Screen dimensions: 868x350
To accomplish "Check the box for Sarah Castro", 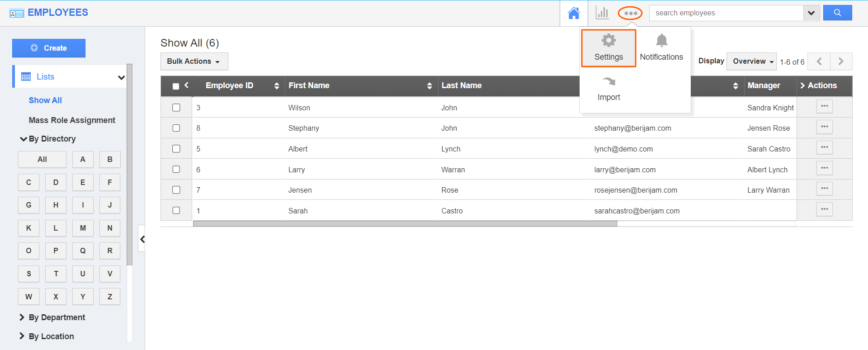I will tap(176, 210).
